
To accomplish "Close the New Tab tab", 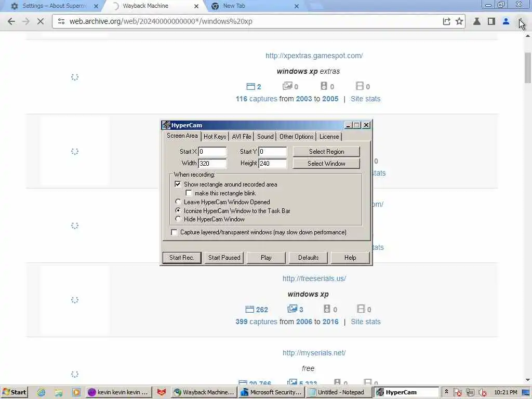I will (297, 6).
